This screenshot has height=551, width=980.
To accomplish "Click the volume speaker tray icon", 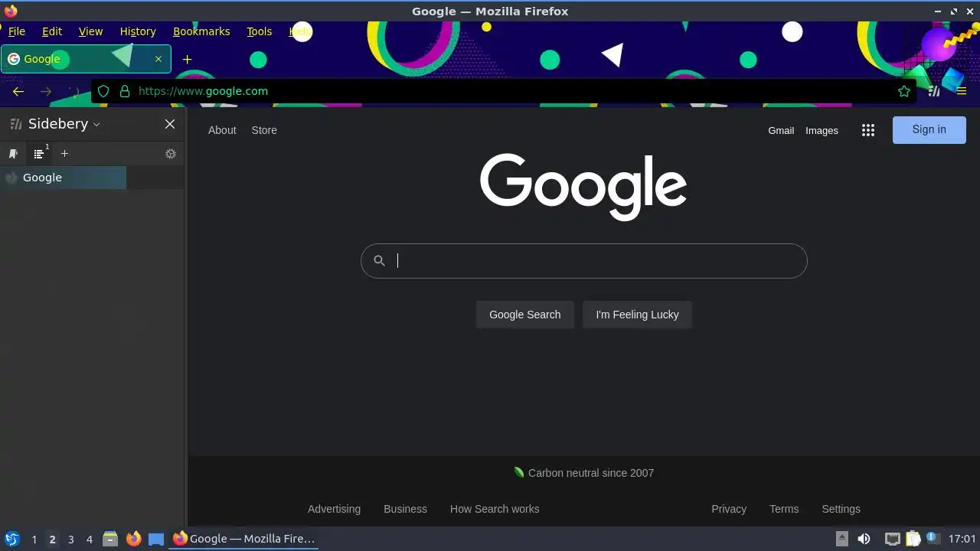I will (864, 539).
